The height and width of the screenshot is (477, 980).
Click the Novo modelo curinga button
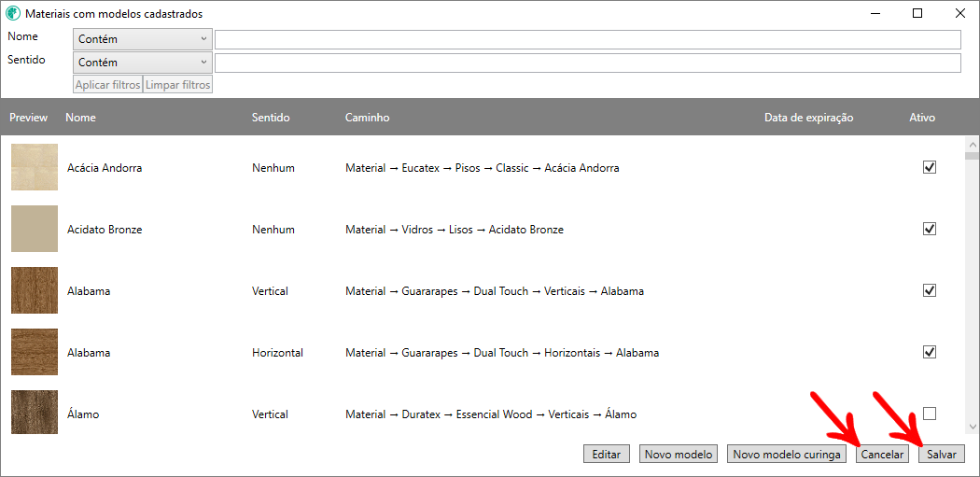786,455
